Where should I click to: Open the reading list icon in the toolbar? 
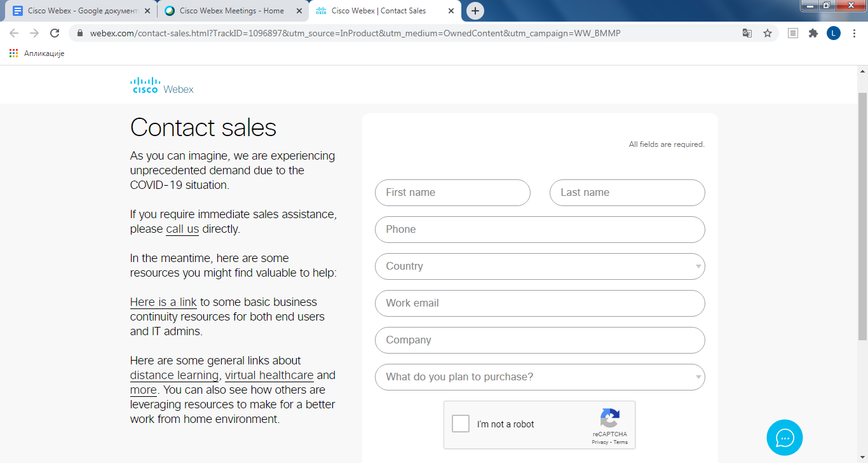pyautogui.click(x=793, y=33)
